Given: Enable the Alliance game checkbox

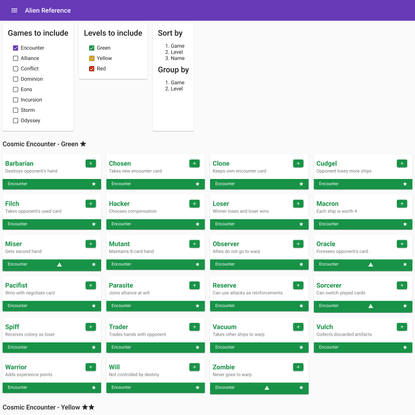Looking at the screenshot, I should [15, 58].
